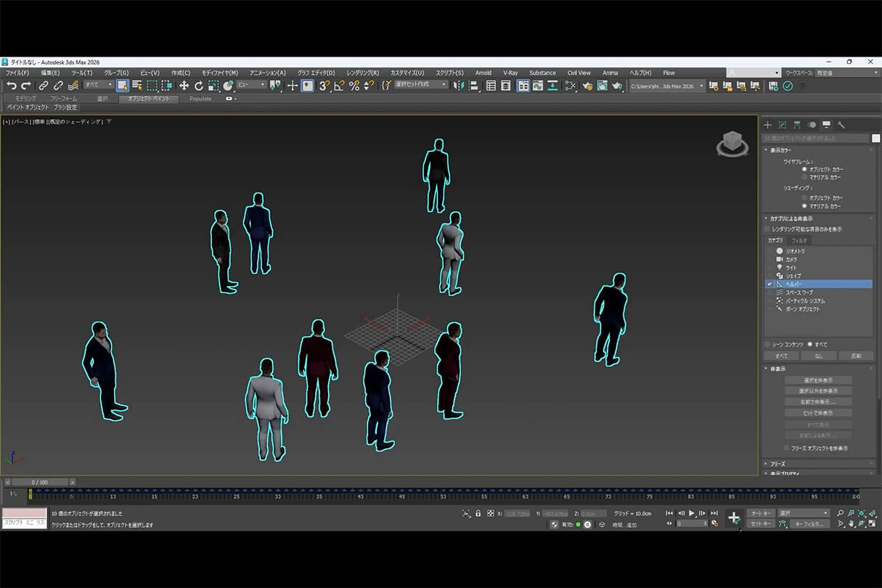Image resolution: width=882 pixels, height=588 pixels.
Task: Open the Create panel plus tab
Action: coord(767,125)
